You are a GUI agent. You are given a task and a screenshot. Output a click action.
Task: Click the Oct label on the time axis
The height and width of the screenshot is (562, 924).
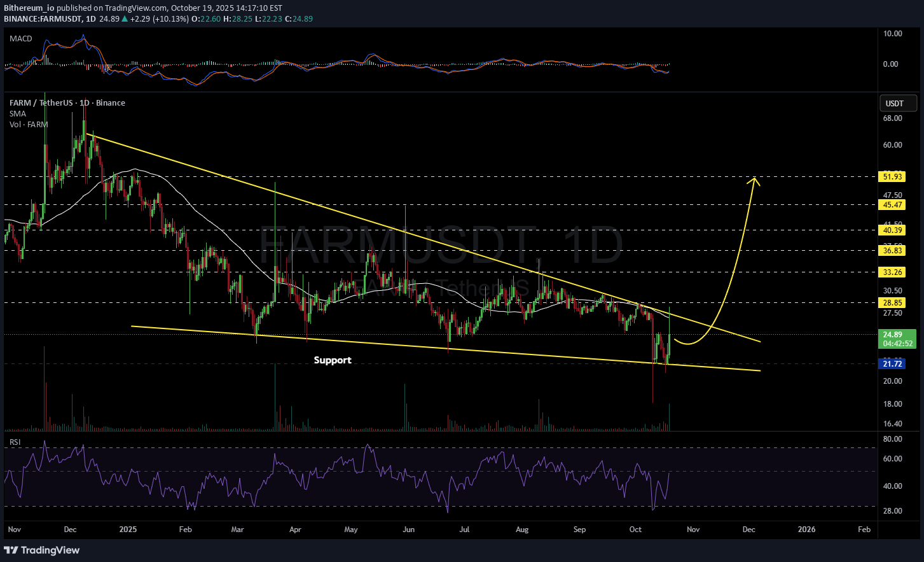(635, 529)
